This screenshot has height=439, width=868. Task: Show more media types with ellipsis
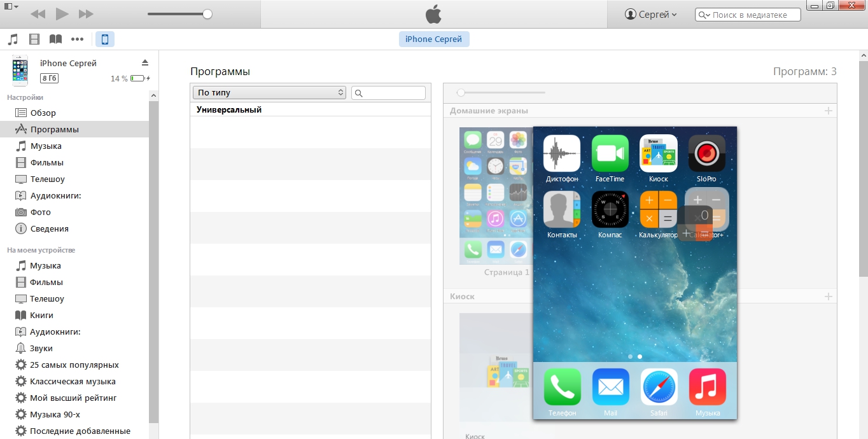78,39
